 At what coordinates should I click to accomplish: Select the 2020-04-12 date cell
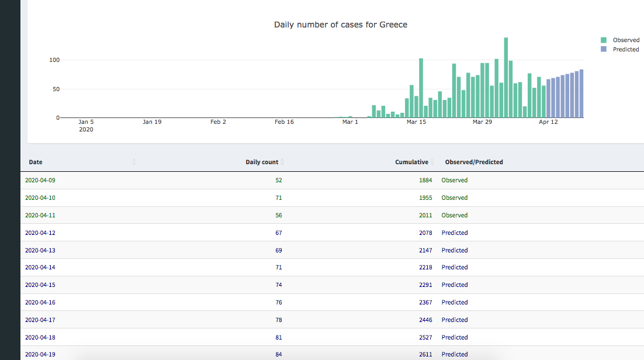click(x=40, y=233)
